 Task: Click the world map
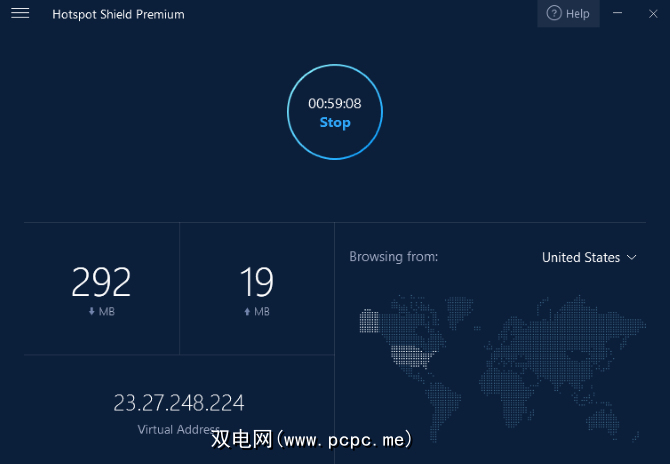point(502,369)
